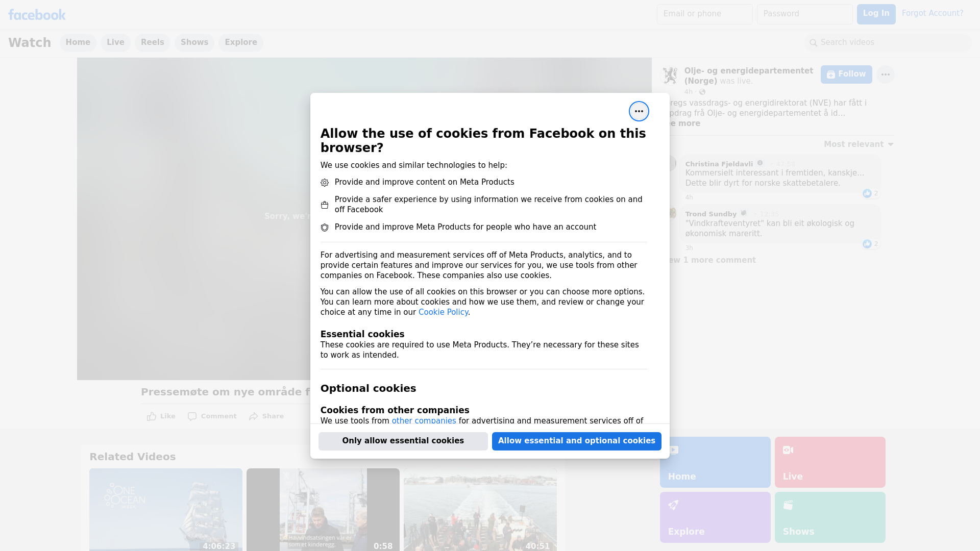980x551 pixels.
Task: Click the blue Home tile with video icon
Action: click(715, 462)
